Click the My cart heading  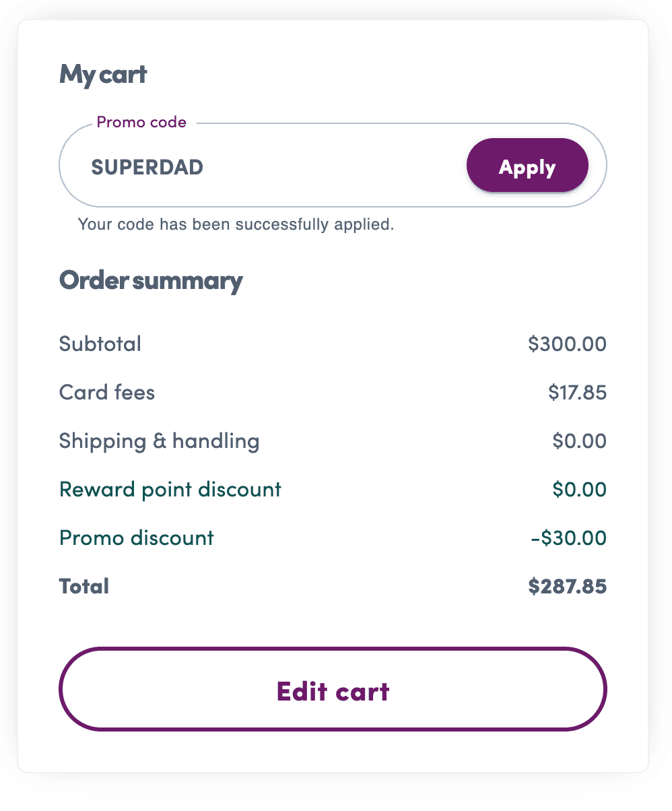tap(103, 74)
